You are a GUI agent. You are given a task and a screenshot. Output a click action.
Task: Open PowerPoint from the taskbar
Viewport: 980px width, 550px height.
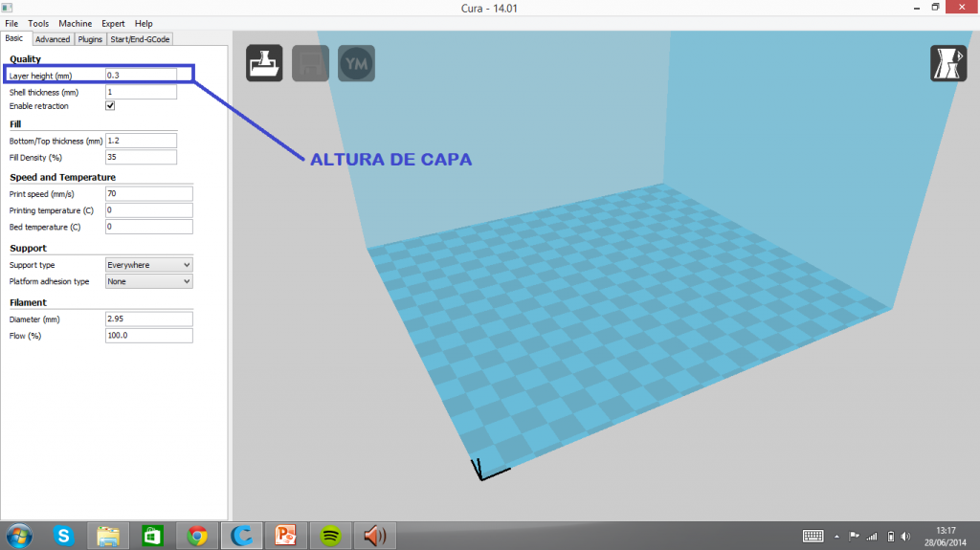point(286,536)
